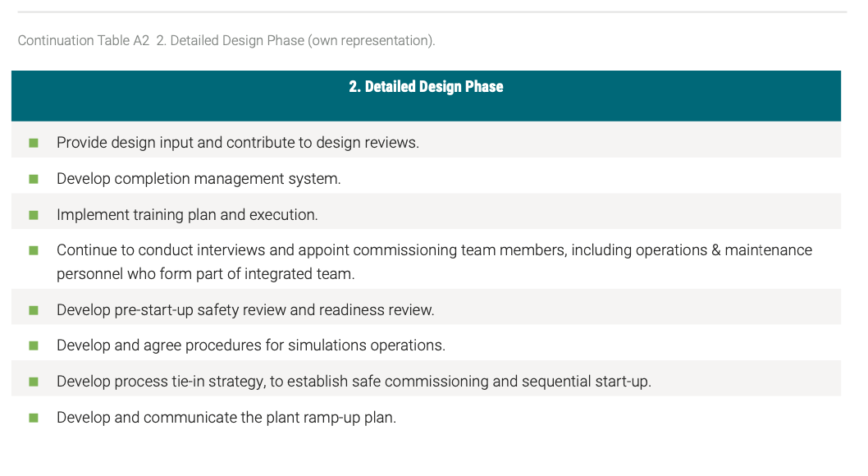Click the green bullet beside 'plant ramp-up plan'
This screenshot has height=476, width=868.
click(34, 418)
